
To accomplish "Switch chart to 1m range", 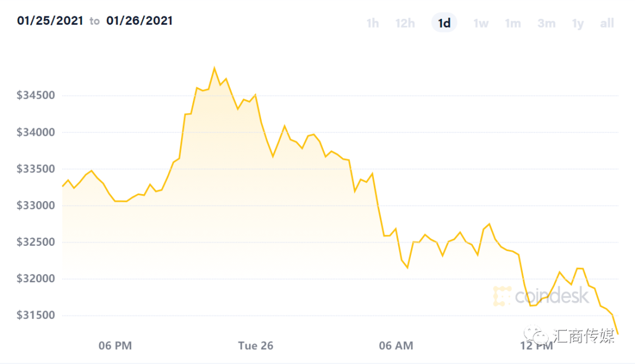I will pos(513,23).
